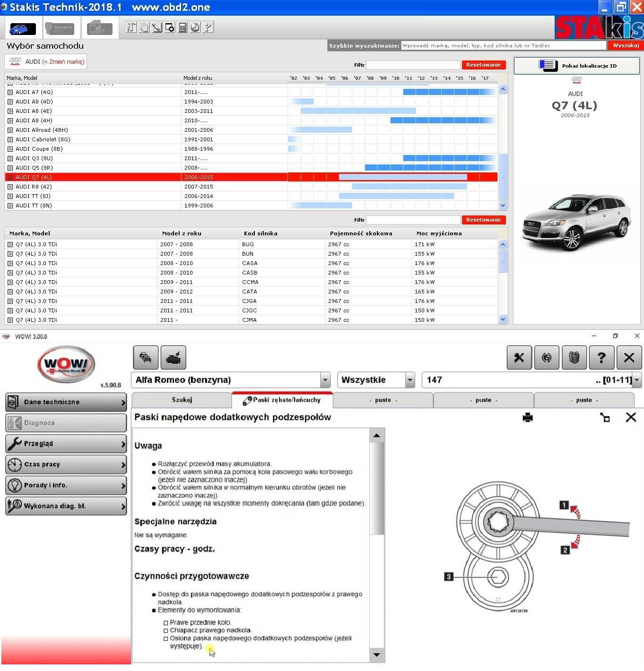
Task: Select the Paski zębate/łańcuchy tab
Action: [282, 400]
